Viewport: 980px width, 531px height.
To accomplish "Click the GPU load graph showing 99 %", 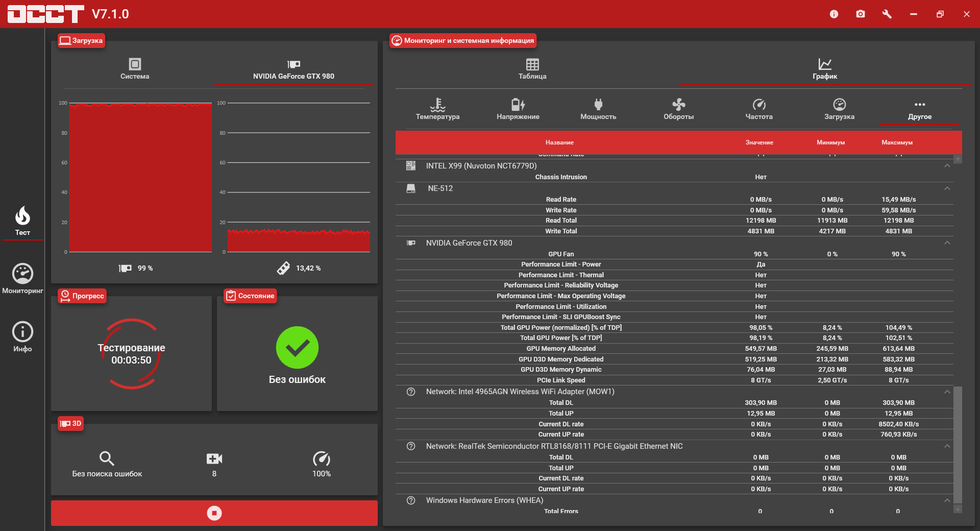I will click(140, 177).
